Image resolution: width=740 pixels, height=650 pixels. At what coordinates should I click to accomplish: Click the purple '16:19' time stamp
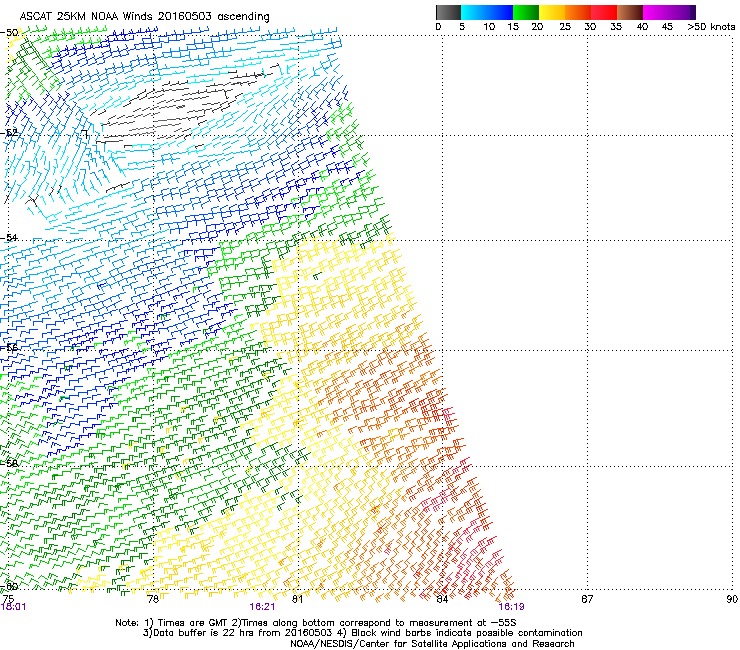click(x=512, y=607)
